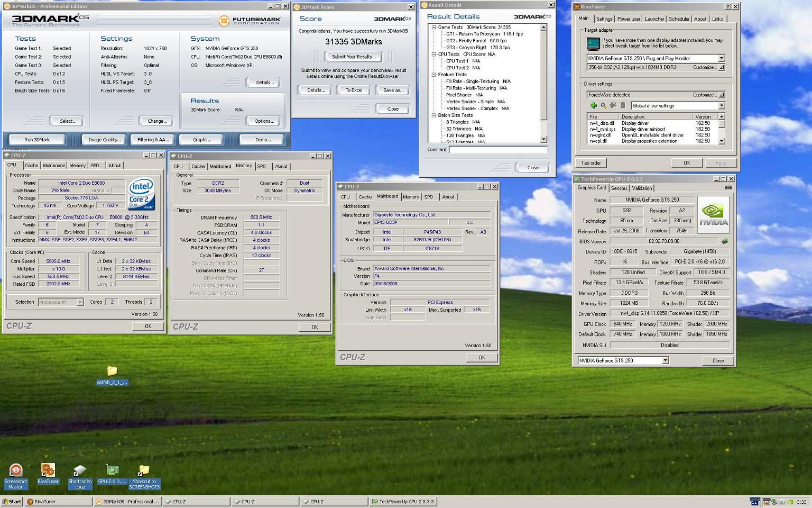
Task: Click the Demo button in 3DMark05
Action: pos(263,140)
